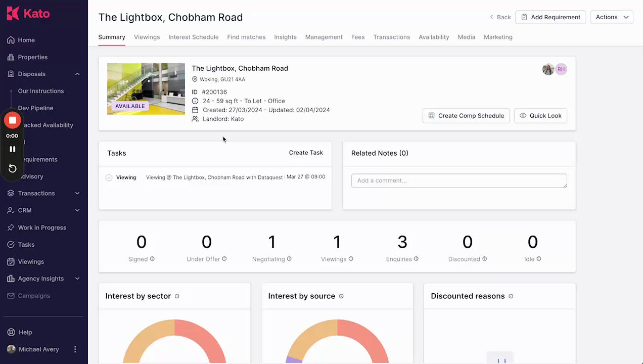The width and height of the screenshot is (643, 364).
Task: Open the Actions dropdown
Action: [x=612, y=17]
